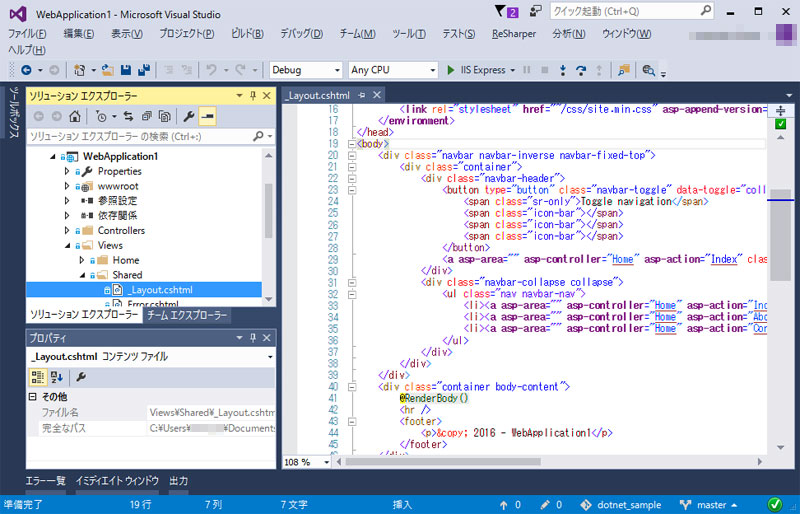Create a new project with toolbar icon
Screen dimensions: 800x514
(79, 70)
